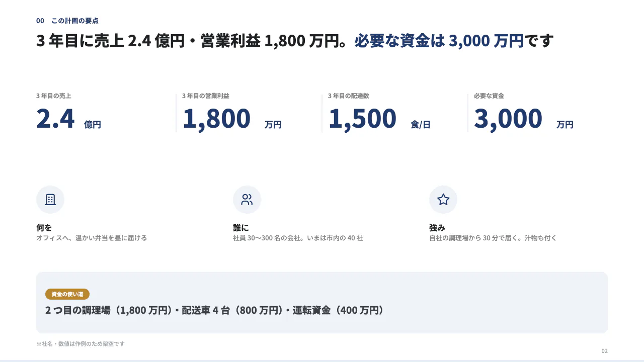Click the footnote ※社名・数値は作例のため架空です
The height and width of the screenshot is (362, 644).
click(80, 344)
